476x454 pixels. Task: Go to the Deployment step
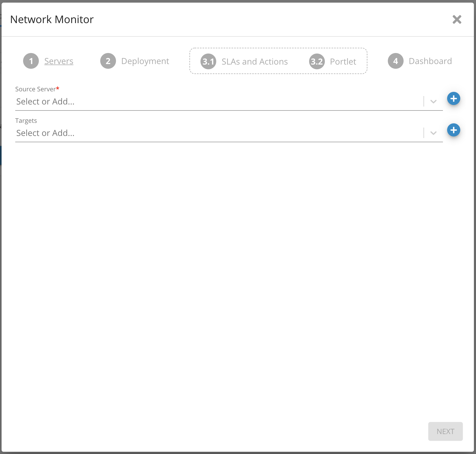point(145,61)
